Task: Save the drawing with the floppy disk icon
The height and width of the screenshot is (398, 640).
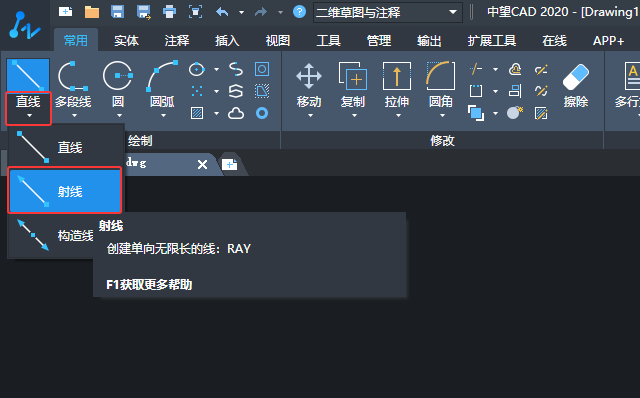Action: 118,12
